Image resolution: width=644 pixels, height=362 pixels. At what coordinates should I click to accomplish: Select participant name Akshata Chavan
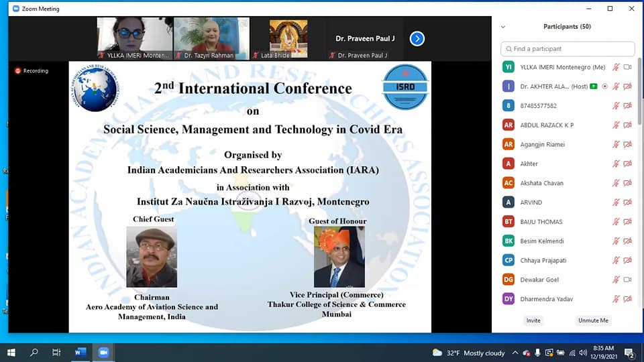[x=542, y=183]
